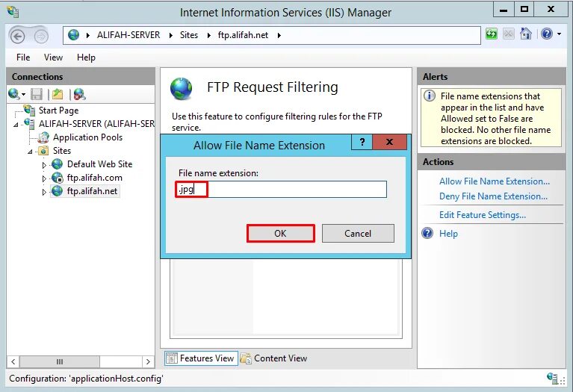Expand the Default Web Site node
Viewport: 573px width, 392px height.
pos(44,165)
